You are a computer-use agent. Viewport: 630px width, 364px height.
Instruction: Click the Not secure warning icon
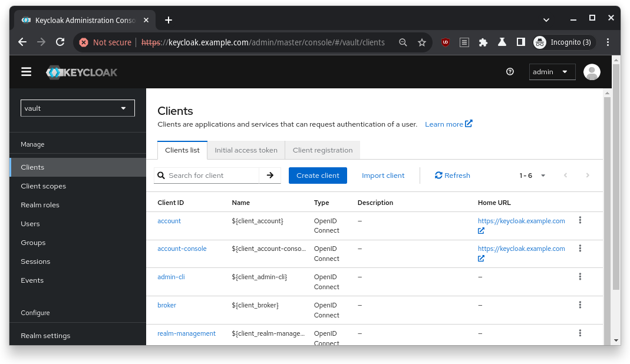point(84,42)
